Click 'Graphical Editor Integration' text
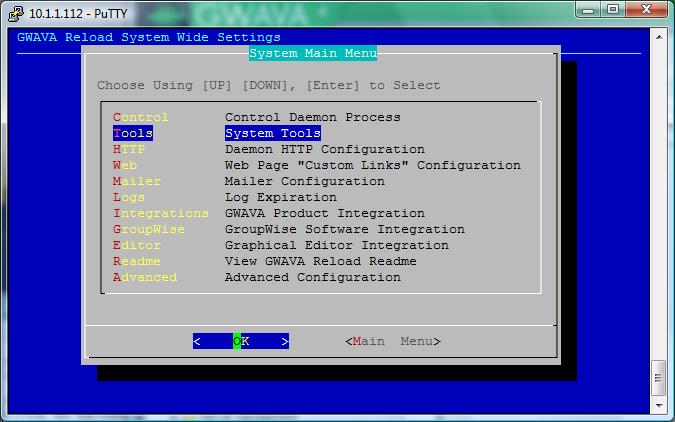 (x=337, y=245)
